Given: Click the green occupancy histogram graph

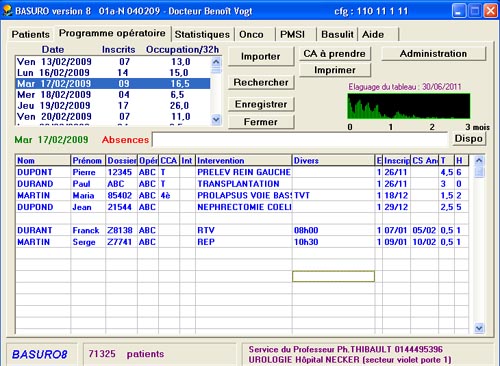Looking at the screenshot, I should point(409,106).
